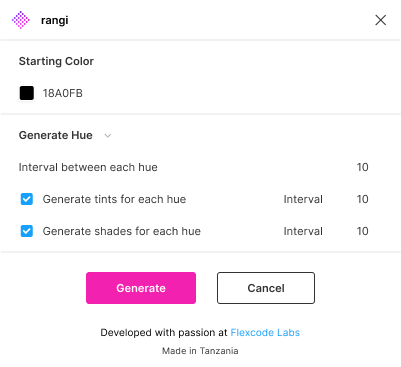Toggle Generate shades for each hue checkbox
Screen dimensions: 401x367
point(27,231)
